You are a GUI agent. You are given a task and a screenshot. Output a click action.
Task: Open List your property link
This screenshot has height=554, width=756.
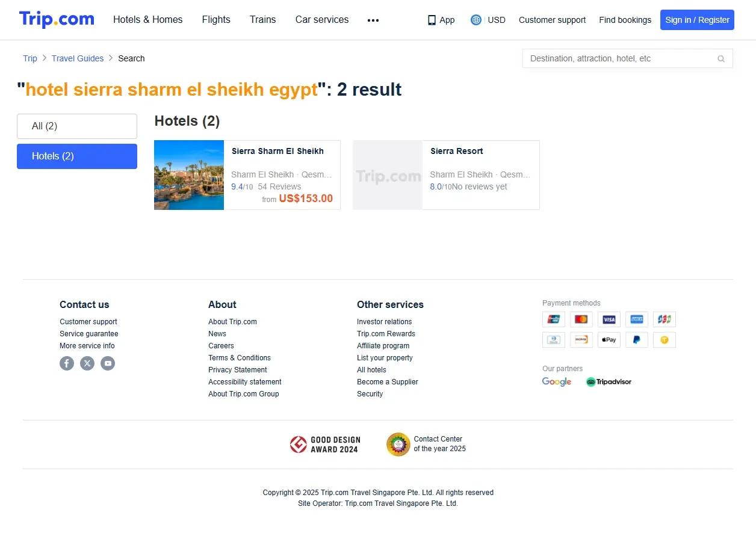click(x=385, y=358)
